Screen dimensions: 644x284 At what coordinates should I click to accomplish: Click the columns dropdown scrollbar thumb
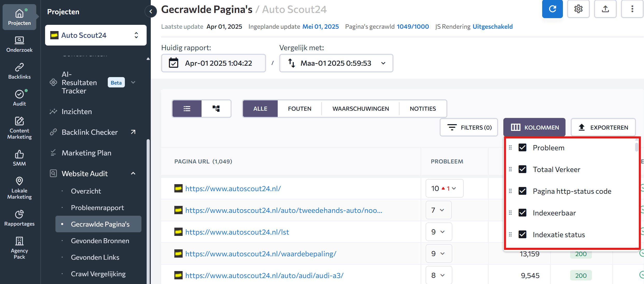(x=637, y=147)
